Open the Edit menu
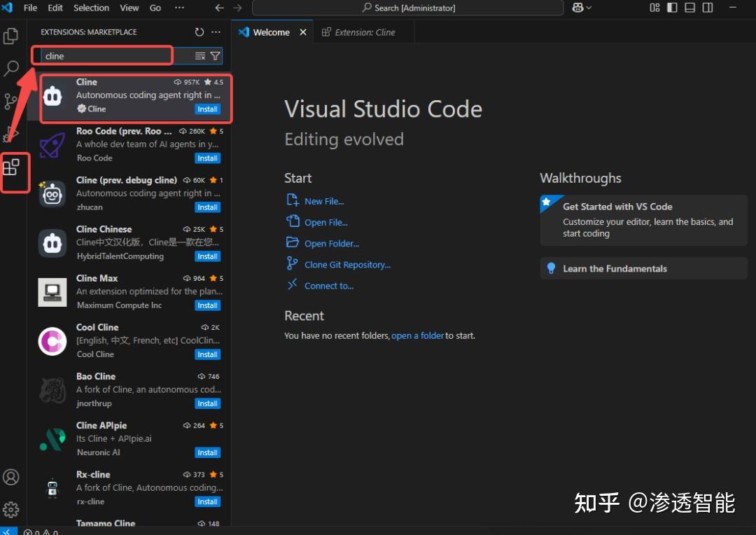 tap(55, 8)
